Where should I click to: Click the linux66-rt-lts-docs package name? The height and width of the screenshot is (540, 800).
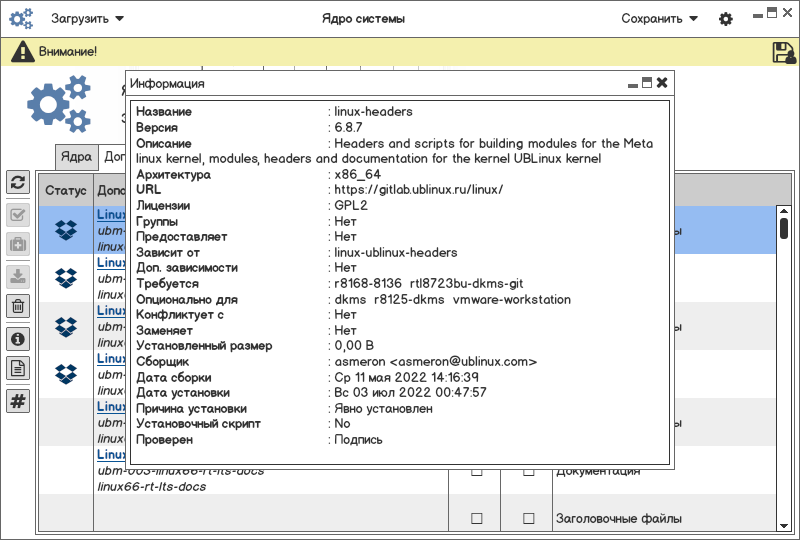(x=152, y=487)
